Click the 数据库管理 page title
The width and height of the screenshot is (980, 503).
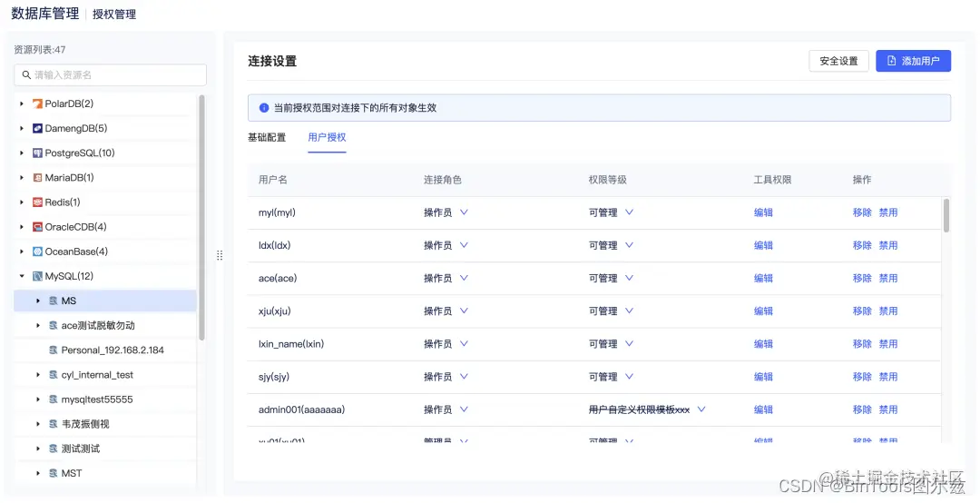tap(45, 14)
